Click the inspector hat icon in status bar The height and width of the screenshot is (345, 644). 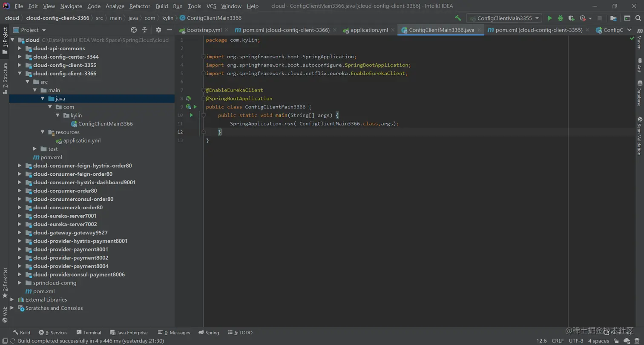pos(638,341)
